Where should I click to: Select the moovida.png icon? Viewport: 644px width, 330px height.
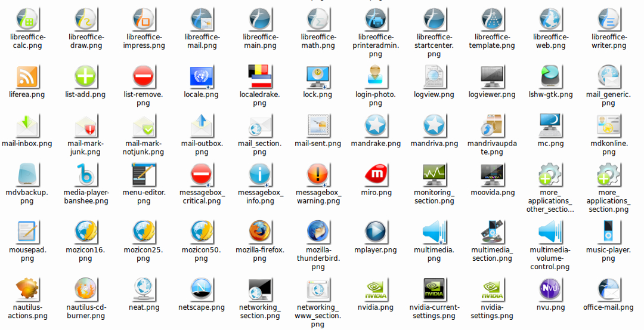[492, 175]
